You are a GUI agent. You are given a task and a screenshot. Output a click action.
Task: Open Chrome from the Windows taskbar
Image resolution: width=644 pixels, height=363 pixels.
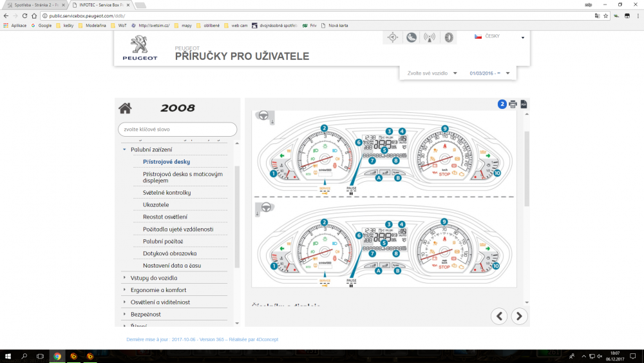(57, 356)
